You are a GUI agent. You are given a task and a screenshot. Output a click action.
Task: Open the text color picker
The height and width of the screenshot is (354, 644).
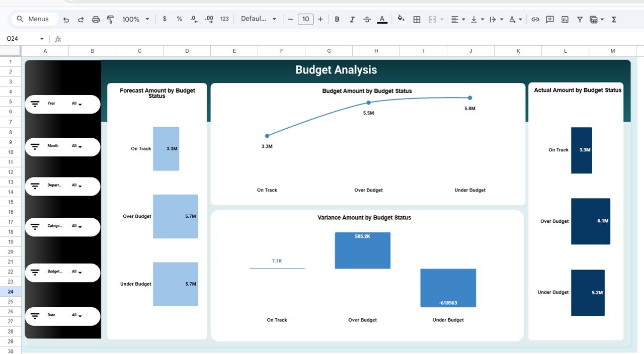382,19
